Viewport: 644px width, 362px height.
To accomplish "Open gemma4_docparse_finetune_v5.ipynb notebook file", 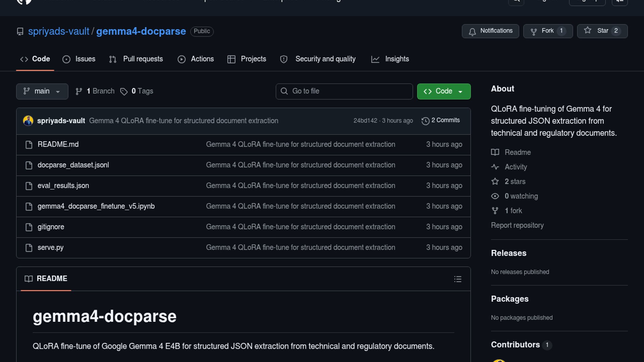I will (96, 206).
